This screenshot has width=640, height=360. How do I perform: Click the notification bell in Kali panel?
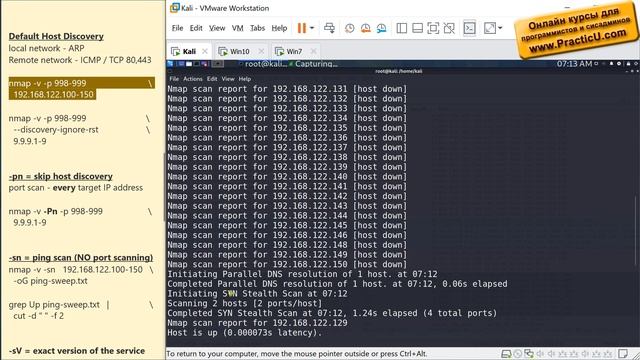pos(611,64)
